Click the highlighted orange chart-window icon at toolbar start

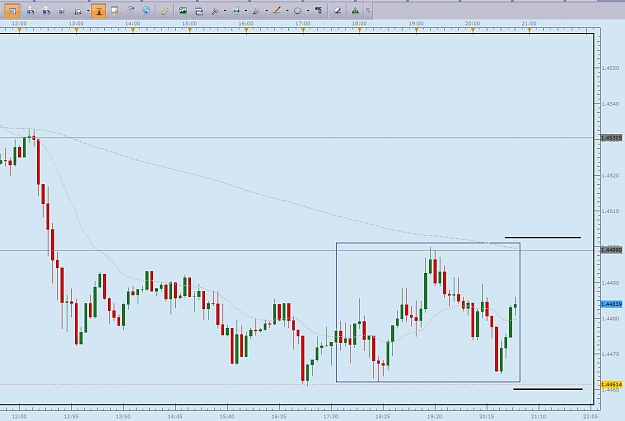coord(12,11)
